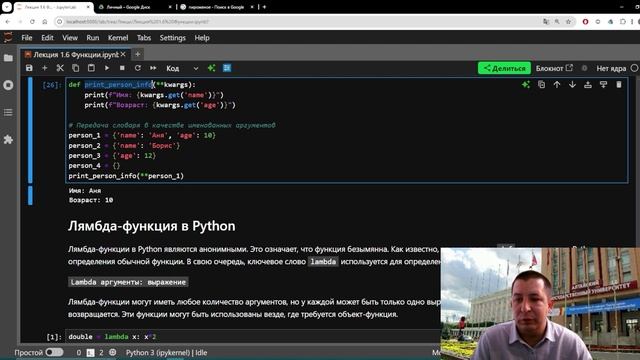Click in the code cell on print_person_info(**person_1)
The height and width of the screenshot is (360, 640).
[x=126, y=176]
